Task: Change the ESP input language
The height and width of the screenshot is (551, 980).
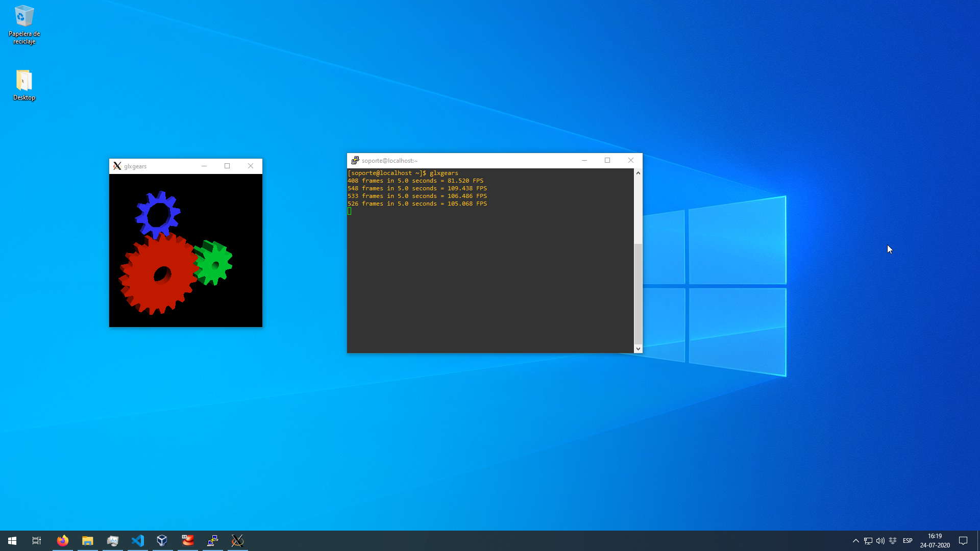Action: click(x=908, y=541)
